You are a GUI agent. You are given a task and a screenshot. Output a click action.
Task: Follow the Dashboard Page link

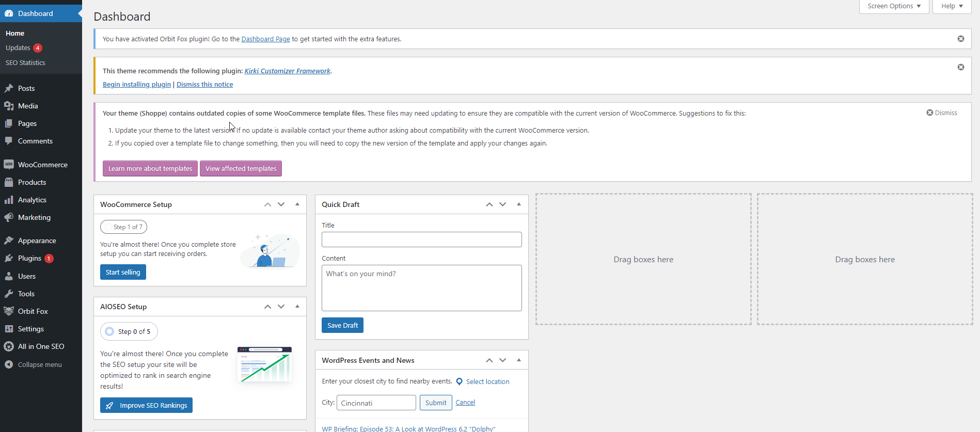265,39
